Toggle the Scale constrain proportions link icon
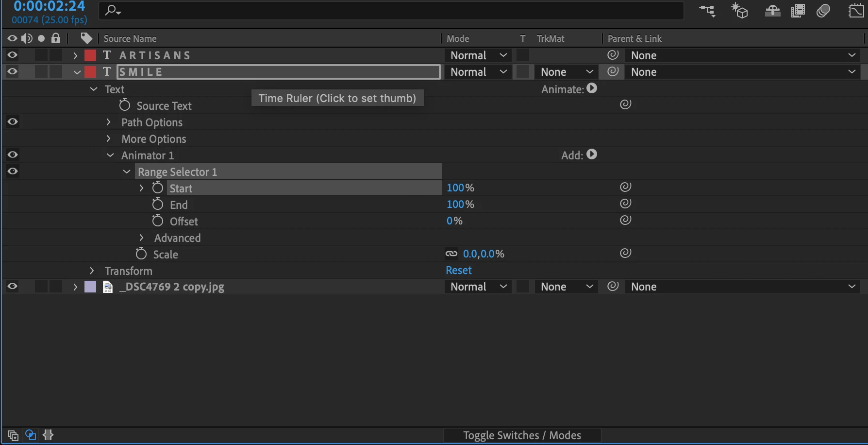 [451, 254]
